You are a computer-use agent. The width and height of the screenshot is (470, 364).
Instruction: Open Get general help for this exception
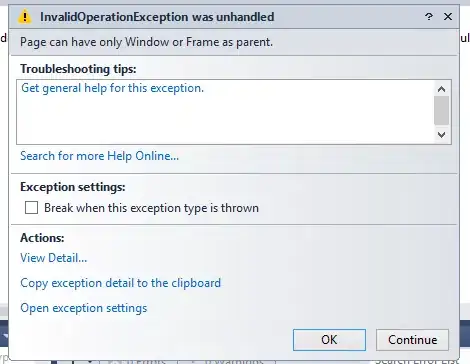click(x=112, y=88)
